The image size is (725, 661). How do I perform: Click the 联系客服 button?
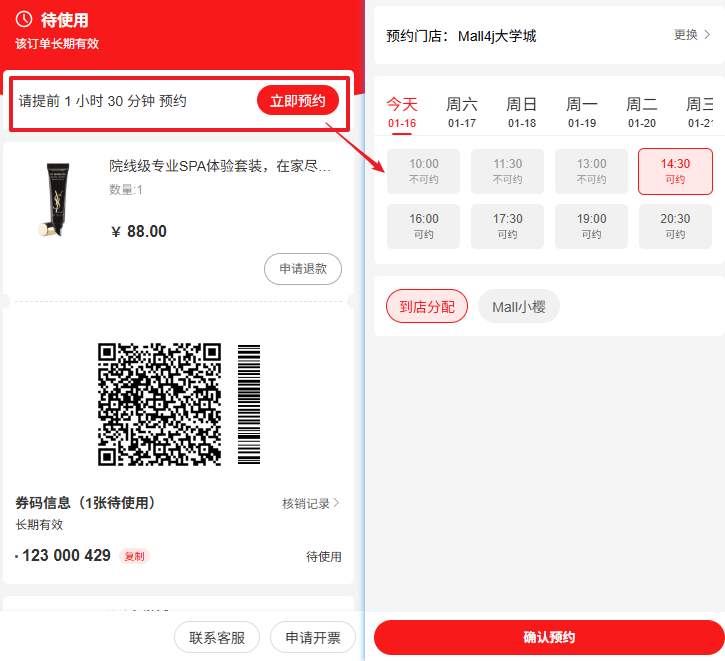[217, 637]
